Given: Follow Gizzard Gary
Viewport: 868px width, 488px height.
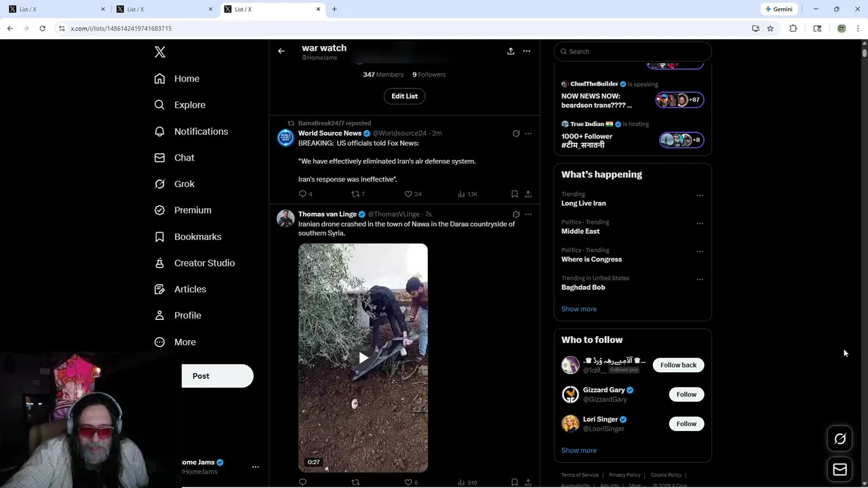Looking at the screenshot, I should coord(686,394).
